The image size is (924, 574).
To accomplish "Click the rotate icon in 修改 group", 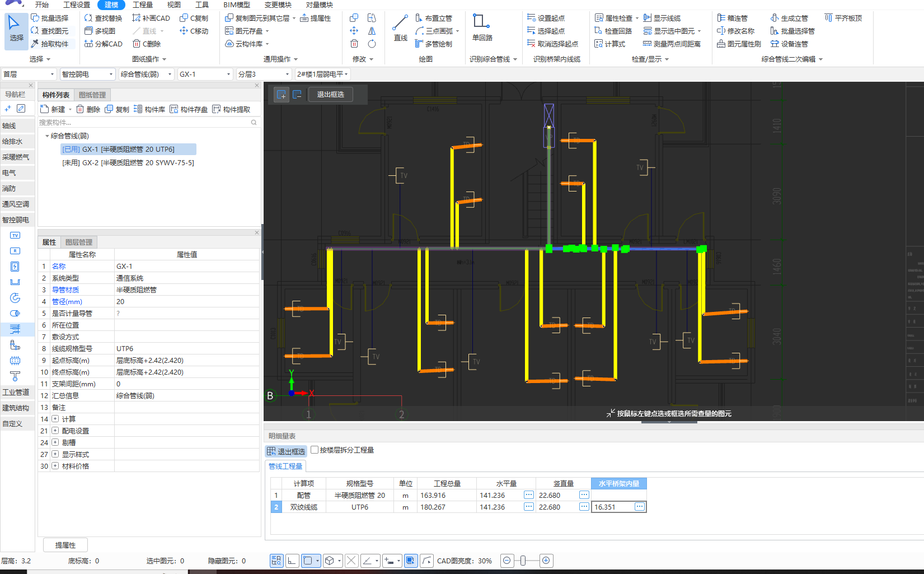I will (372, 44).
